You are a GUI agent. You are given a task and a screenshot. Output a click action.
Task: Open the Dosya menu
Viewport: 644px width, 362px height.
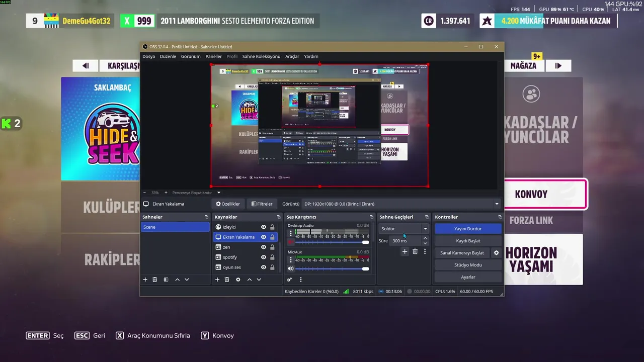pyautogui.click(x=148, y=56)
